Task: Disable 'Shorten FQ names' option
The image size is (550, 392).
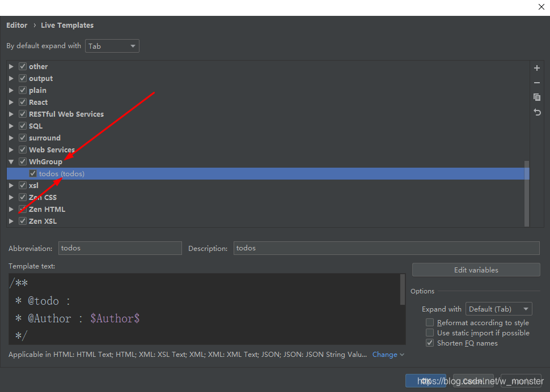Action: [430, 343]
